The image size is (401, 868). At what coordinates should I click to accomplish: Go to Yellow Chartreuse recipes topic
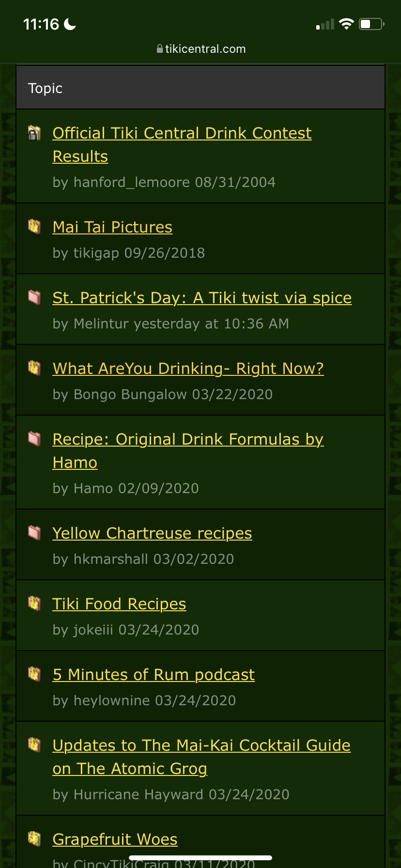click(152, 533)
